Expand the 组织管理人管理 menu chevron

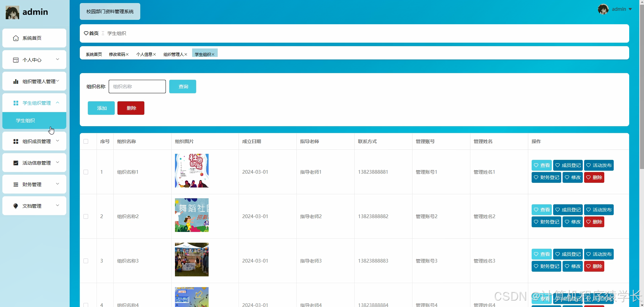click(x=58, y=81)
